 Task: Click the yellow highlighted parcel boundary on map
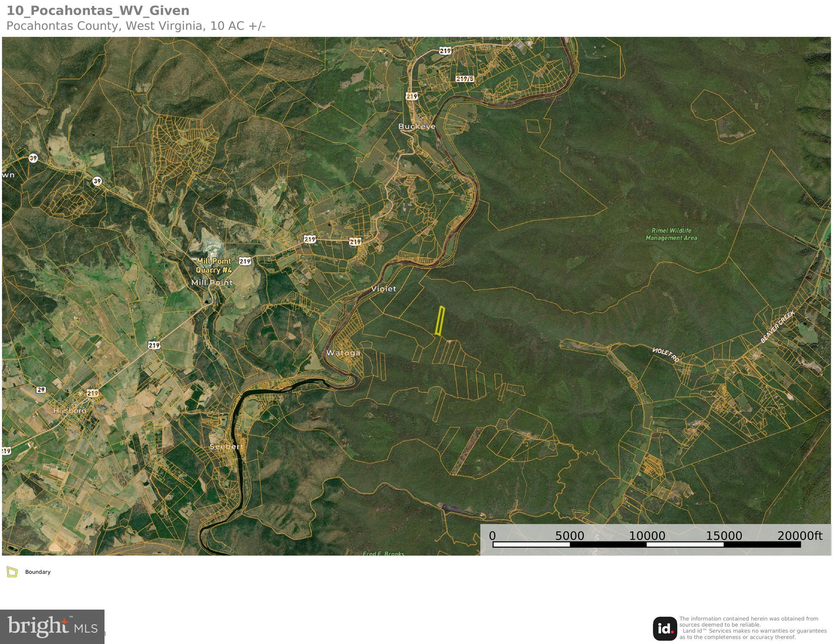[x=439, y=321]
